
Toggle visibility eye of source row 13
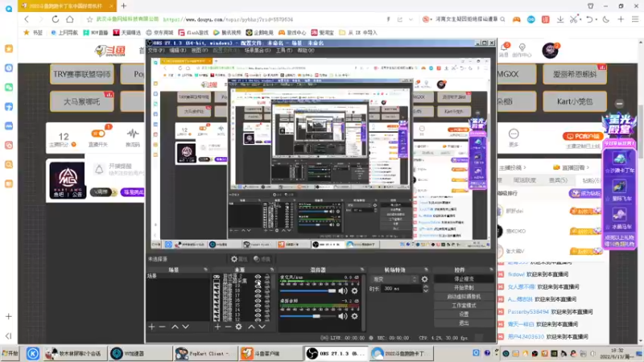pos(258,315)
